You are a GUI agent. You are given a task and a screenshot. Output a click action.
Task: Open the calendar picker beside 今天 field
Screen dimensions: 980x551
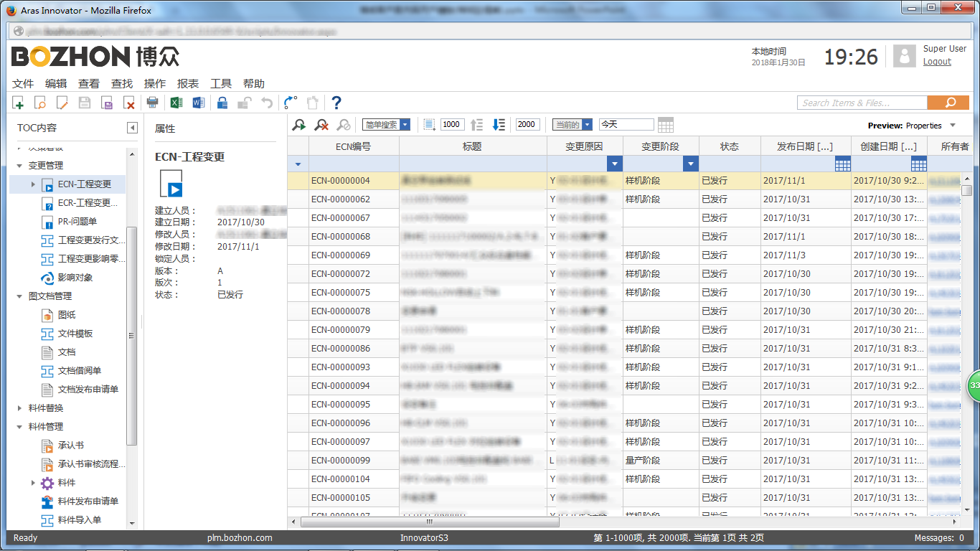pyautogui.click(x=666, y=125)
